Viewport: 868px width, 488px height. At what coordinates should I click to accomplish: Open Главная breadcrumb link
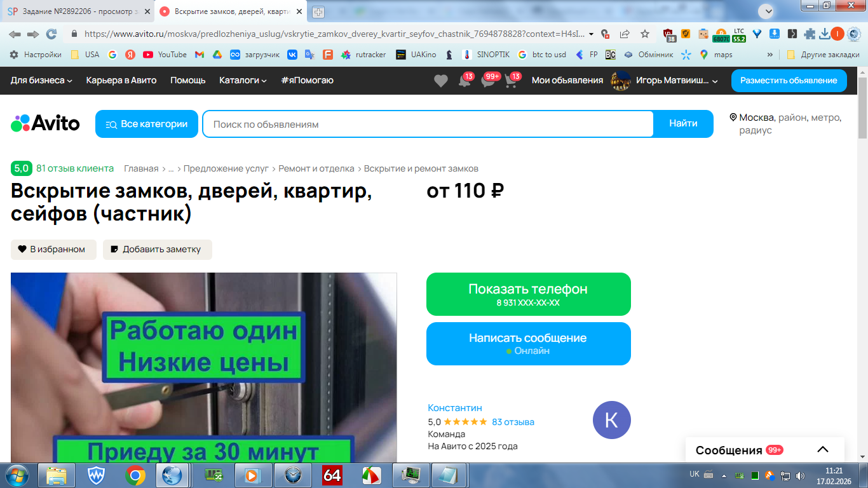point(141,169)
